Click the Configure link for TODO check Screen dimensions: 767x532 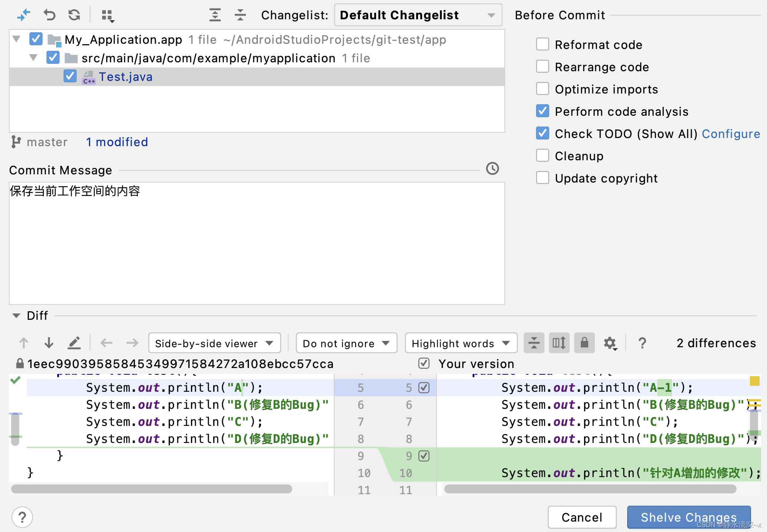pyautogui.click(x=731, y=134)
